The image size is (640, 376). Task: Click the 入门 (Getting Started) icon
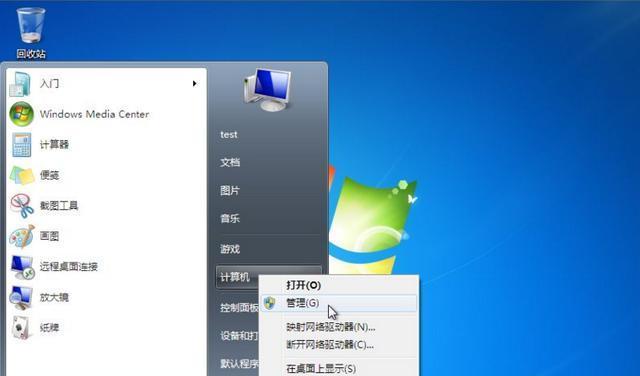click(x=20, y=84)
